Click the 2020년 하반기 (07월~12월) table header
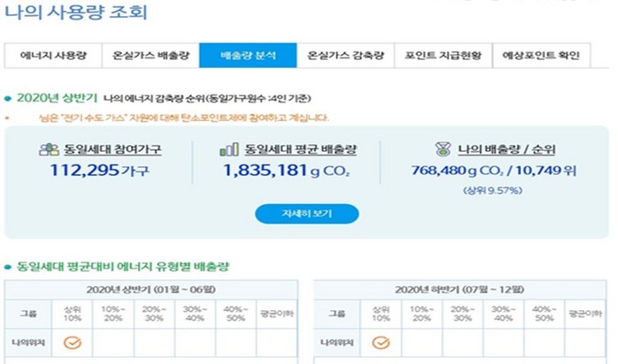618x364 pixels. click(460, 289)
